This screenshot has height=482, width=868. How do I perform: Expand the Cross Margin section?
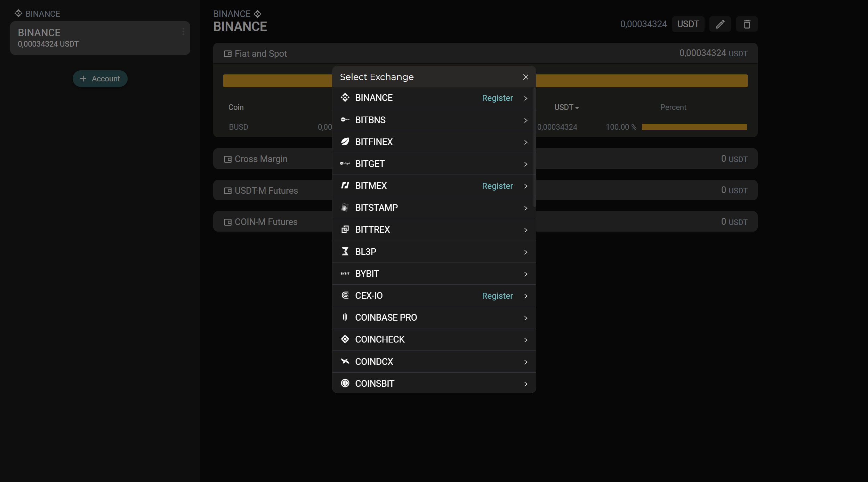point(485,159)
